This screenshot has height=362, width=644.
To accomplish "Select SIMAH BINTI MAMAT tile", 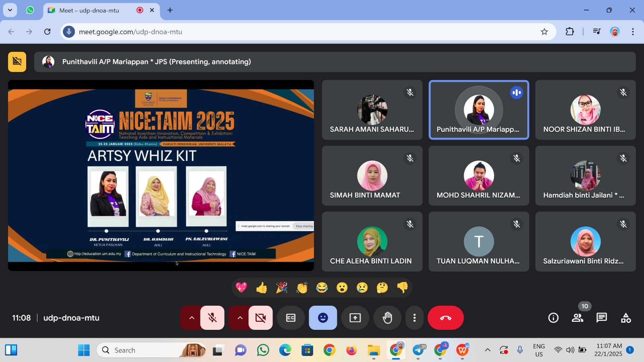I will [x=372, y=176].
